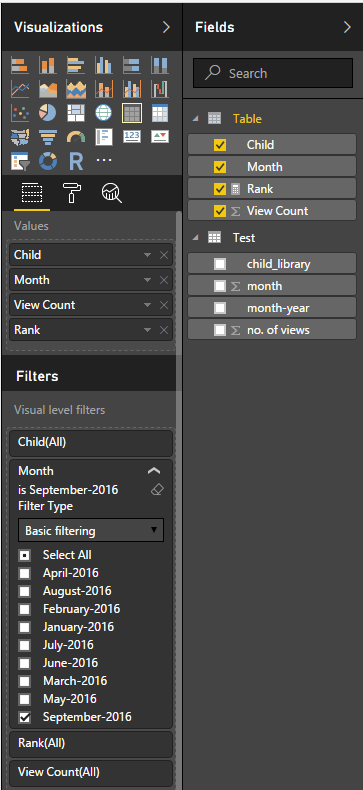This screenshot has width=363, height=790.
Task: Select the globe map visualization
Action: tap(104, 113)
